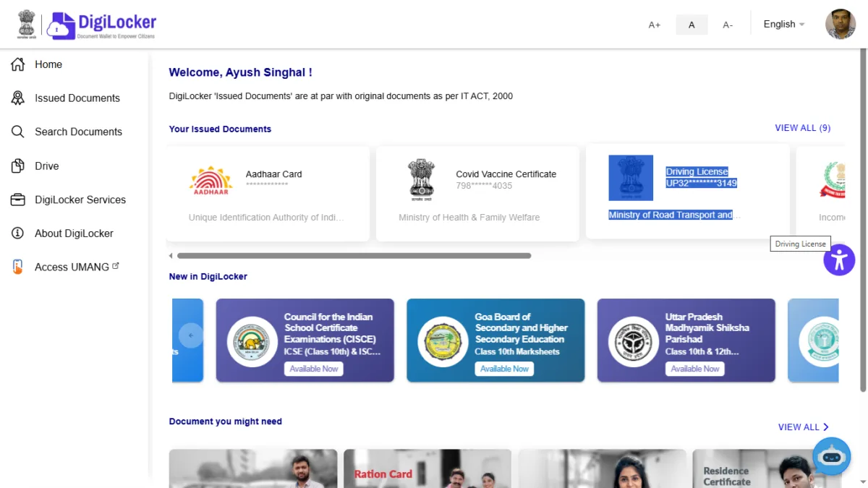868x488 pixels.
Task: Open the Aadhaar Card document title
Action: 273,174
